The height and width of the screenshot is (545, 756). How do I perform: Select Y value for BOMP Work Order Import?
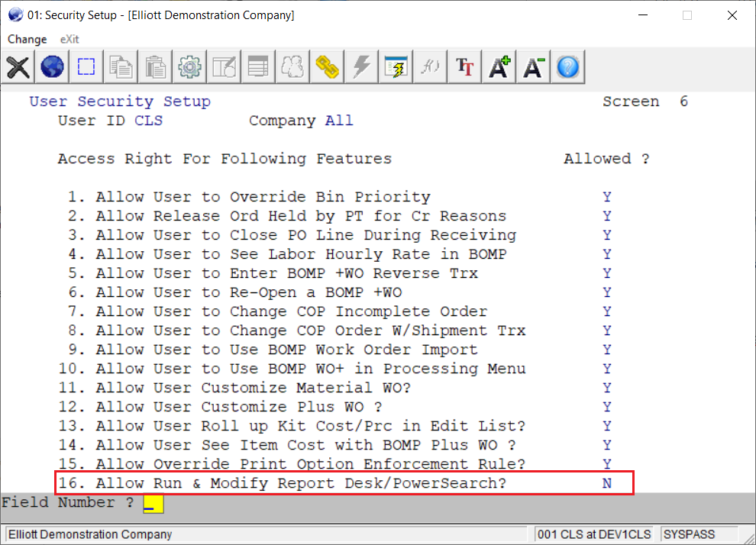[607, 350]
